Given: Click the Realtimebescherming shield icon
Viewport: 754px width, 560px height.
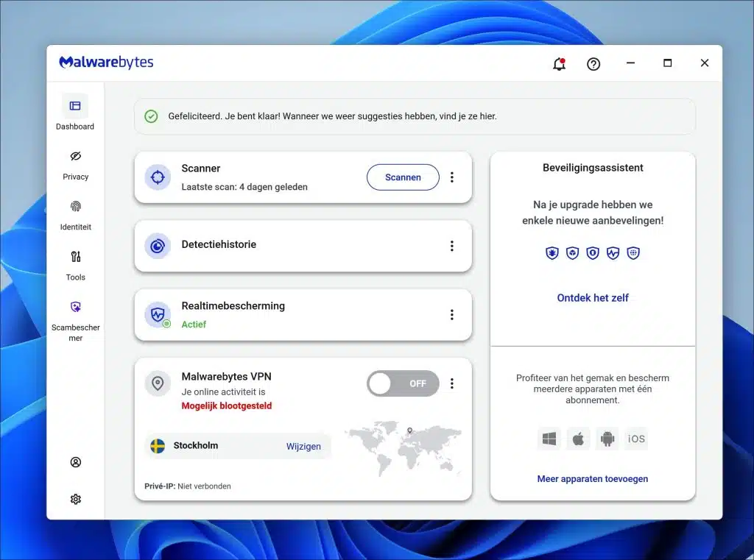Looking at the screenshot, I should point(158,315).
